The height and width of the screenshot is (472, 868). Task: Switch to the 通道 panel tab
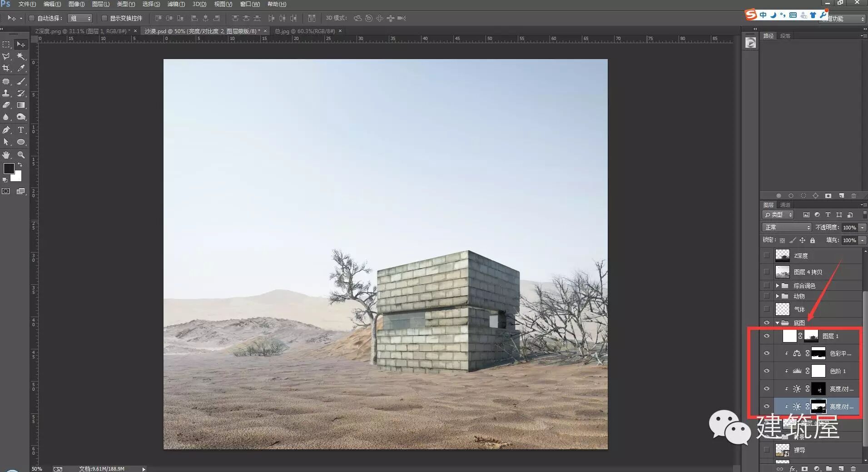pyautogui.click(x=785, y=205)
